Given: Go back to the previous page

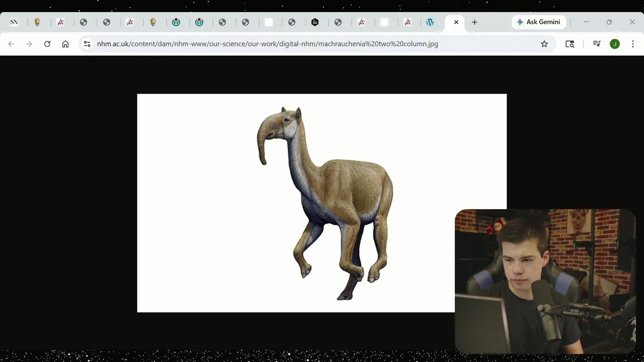Looking at the screenshot, I should 11,44.
